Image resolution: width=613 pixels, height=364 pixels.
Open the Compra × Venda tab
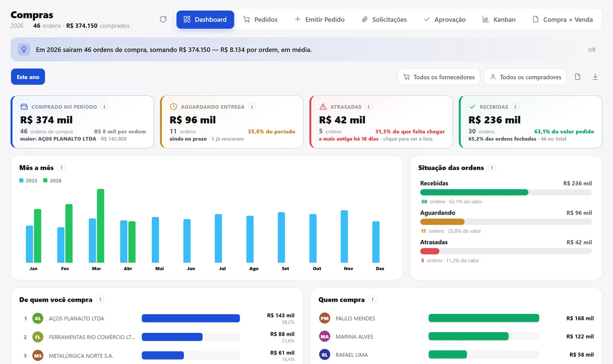coord(563,20)
